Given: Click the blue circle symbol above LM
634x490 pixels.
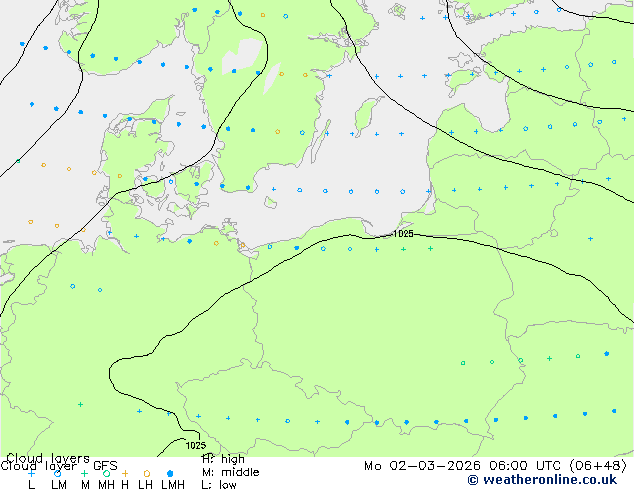Looking at the screenshot, I should 58,473.
